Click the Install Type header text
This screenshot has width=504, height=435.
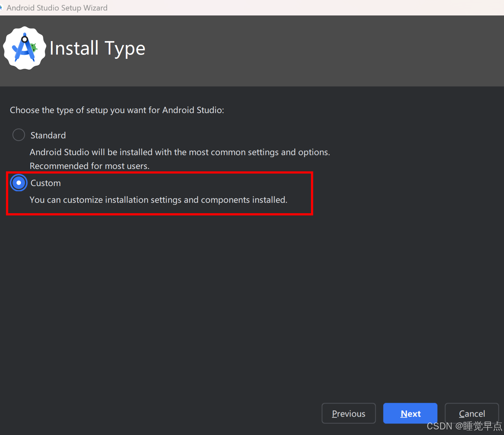pyautogui.click(x=97, y=48)
